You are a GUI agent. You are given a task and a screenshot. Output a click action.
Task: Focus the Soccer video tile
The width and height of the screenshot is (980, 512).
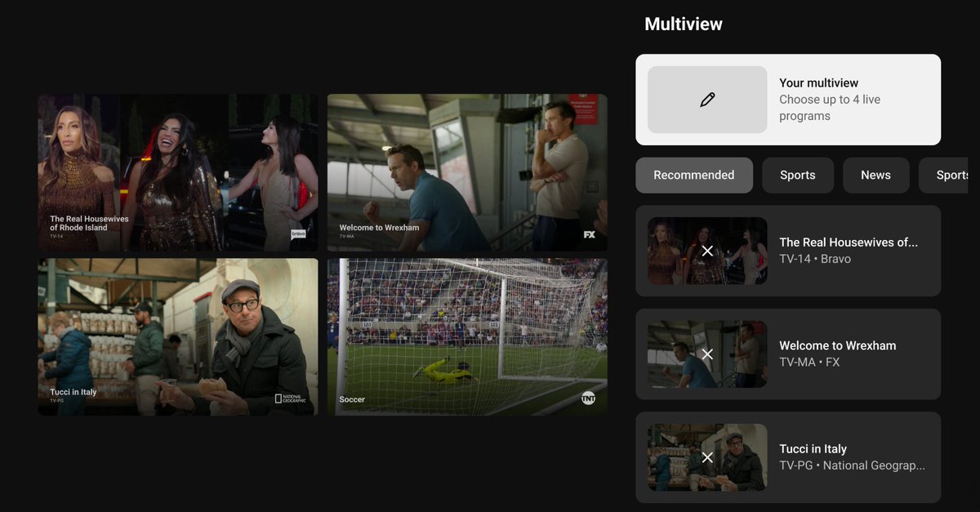point(467,337)
